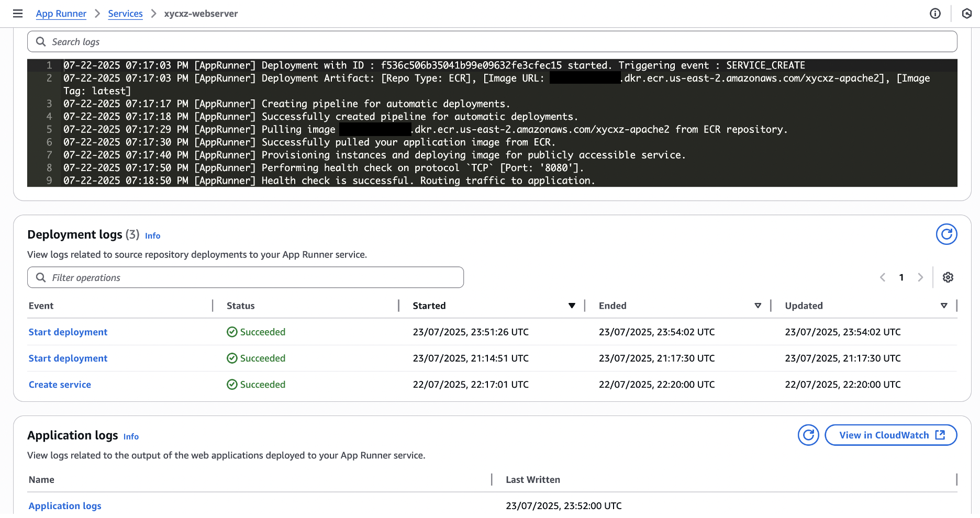
Task: Refresh the Deployment logs panel
Action: tap(946, 234)
